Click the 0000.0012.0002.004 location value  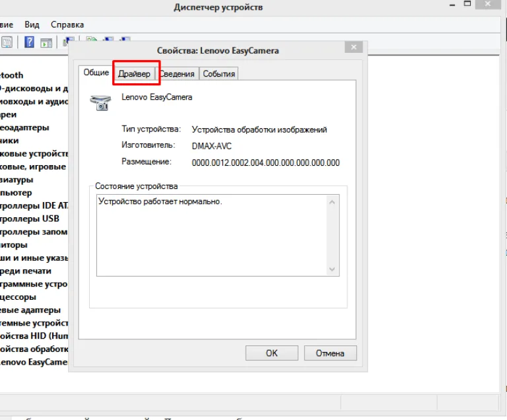pos(266,162)
